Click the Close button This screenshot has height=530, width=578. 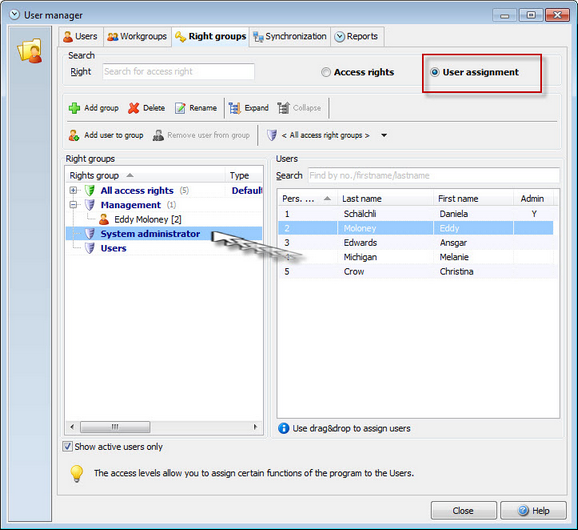pyautogui.click(x=464, y=510)
